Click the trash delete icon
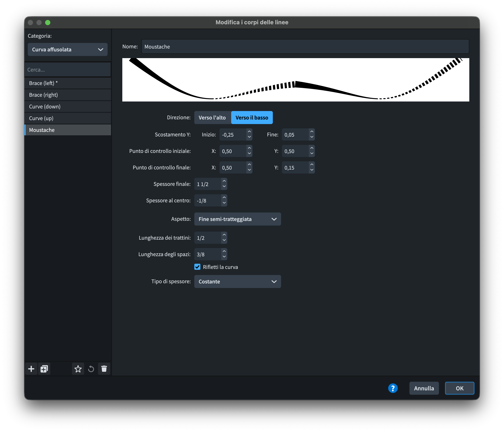 pos(104,369)
